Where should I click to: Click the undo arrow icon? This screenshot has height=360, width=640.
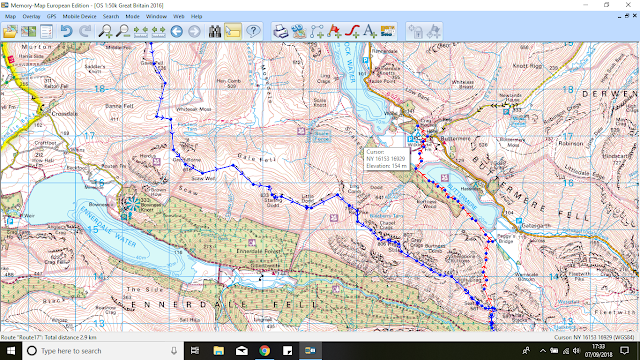[x=67, y=31]
